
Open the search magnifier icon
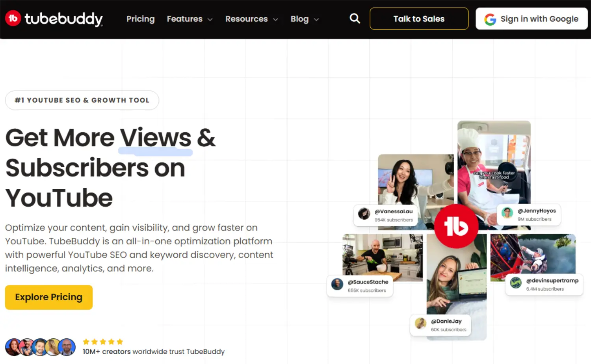click(x=355, y=18)
